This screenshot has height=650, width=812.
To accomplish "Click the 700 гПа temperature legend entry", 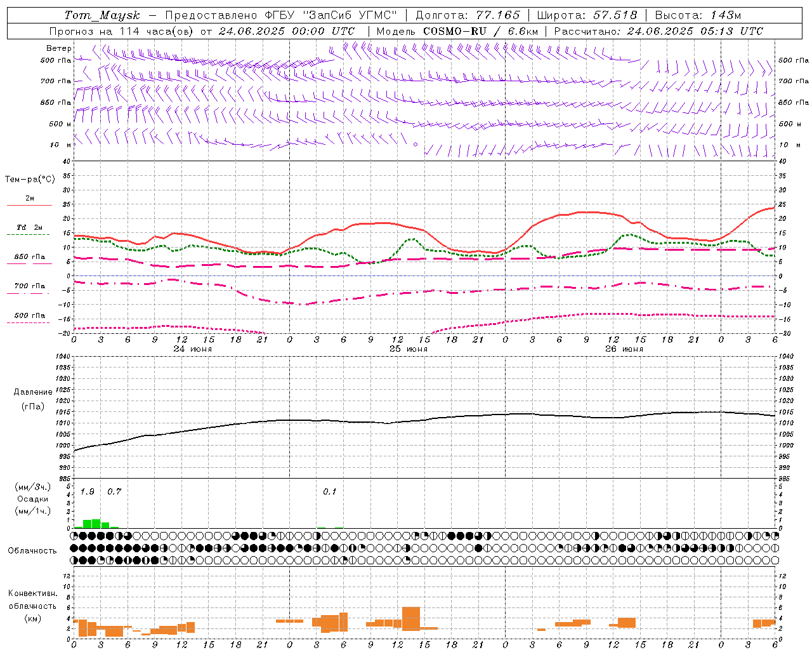I will pos(29,286).
